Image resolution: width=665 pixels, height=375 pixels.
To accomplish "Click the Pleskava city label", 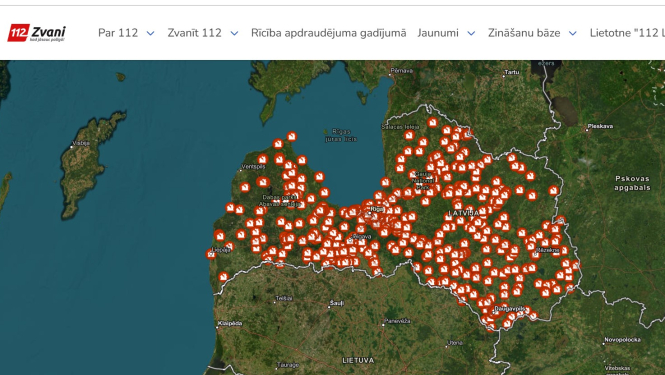I will click(600, 126).
